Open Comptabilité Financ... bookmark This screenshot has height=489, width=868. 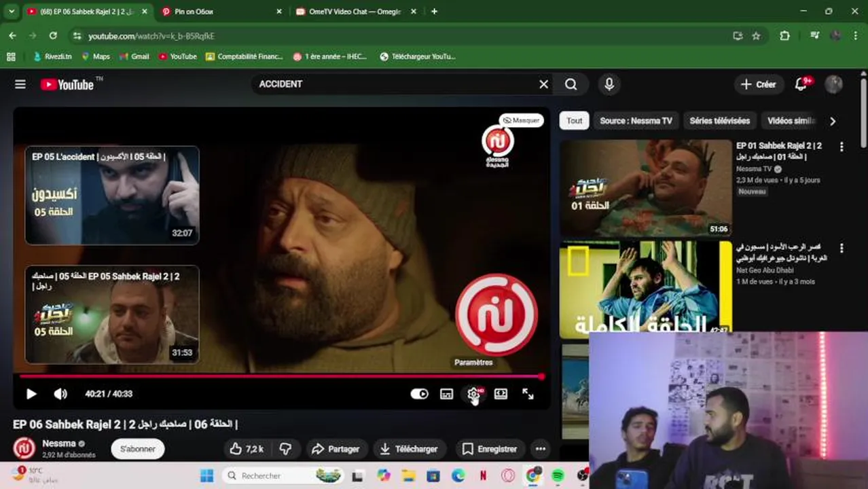(245, 56)
